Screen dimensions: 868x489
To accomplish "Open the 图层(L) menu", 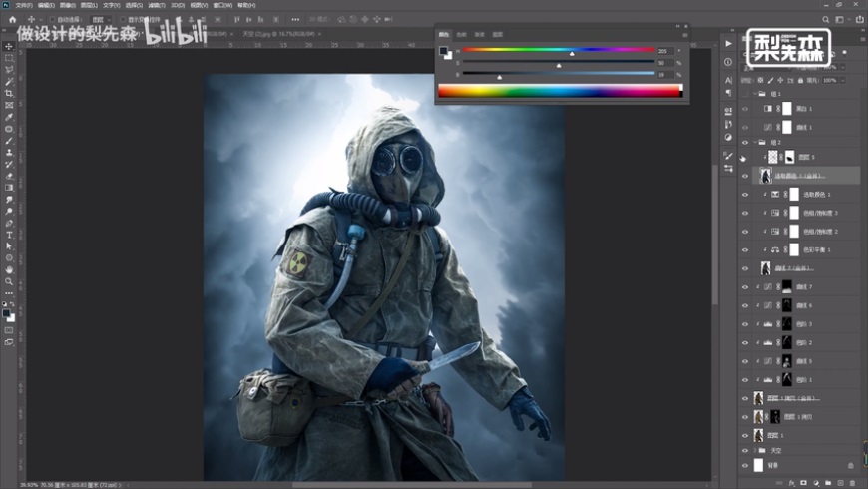I will click(x=89, y=5).
